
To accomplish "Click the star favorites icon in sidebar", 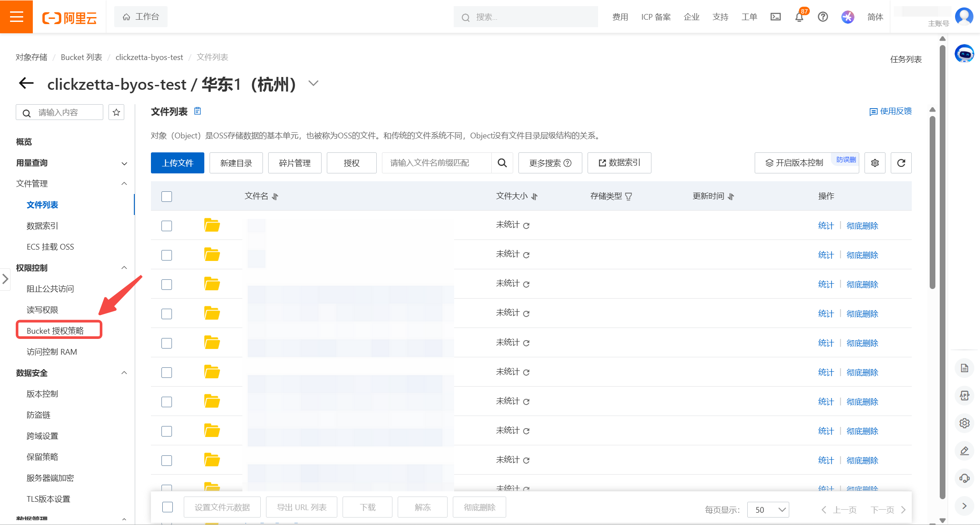I will click(116, 113).
